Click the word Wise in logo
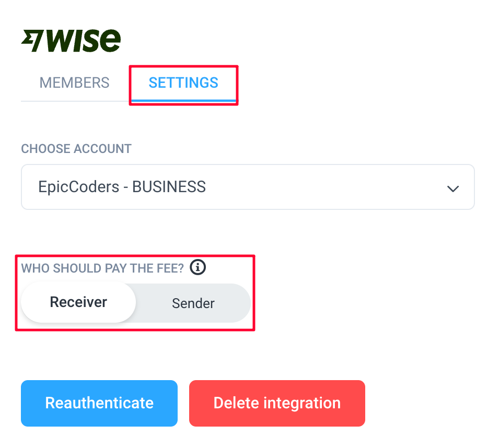Screen dimensions: 488x448 click(84, 41)
